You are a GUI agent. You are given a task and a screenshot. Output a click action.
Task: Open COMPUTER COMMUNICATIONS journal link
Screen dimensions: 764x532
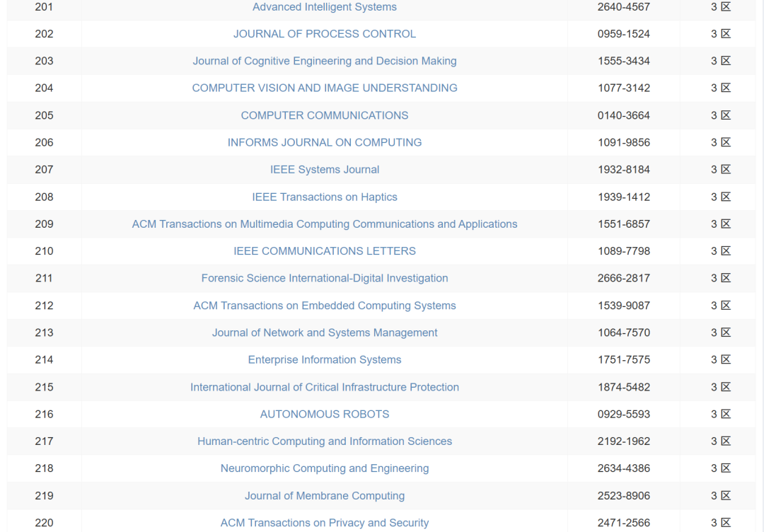click(325, 115)
